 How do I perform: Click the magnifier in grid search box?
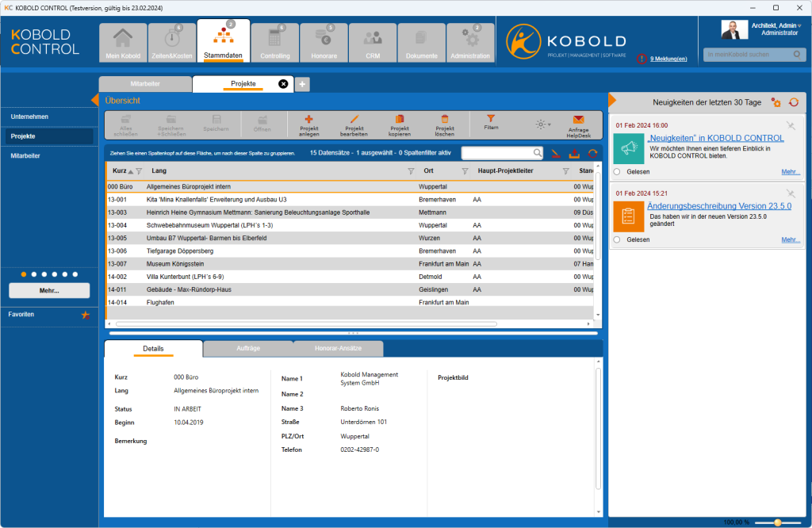click(x=538, y=153)
